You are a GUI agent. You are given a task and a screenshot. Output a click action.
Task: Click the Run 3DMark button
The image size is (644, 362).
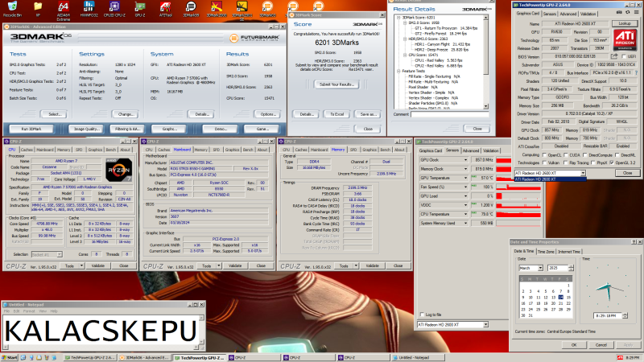point(31,129)
